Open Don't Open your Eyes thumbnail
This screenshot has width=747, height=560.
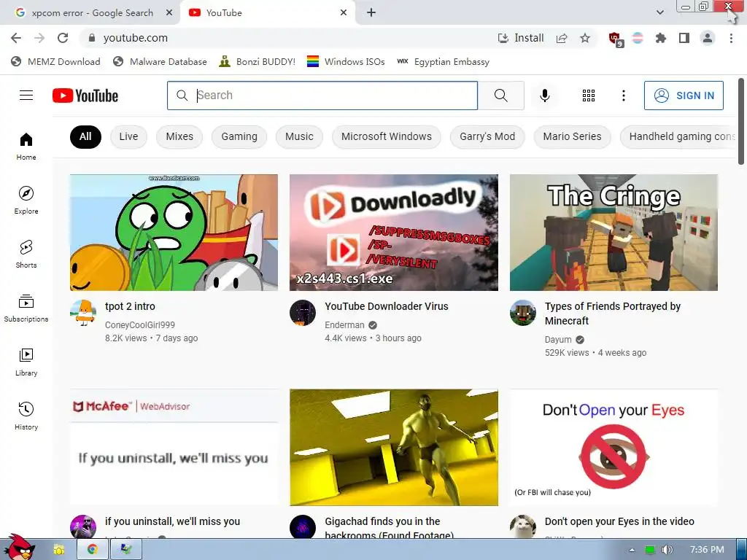614,448
